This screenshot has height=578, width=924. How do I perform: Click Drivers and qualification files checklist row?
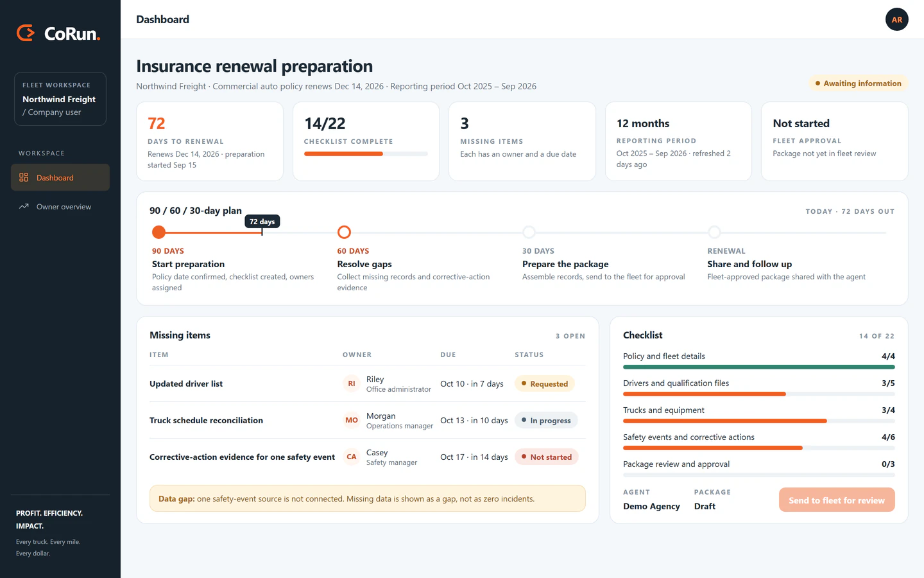759,388
